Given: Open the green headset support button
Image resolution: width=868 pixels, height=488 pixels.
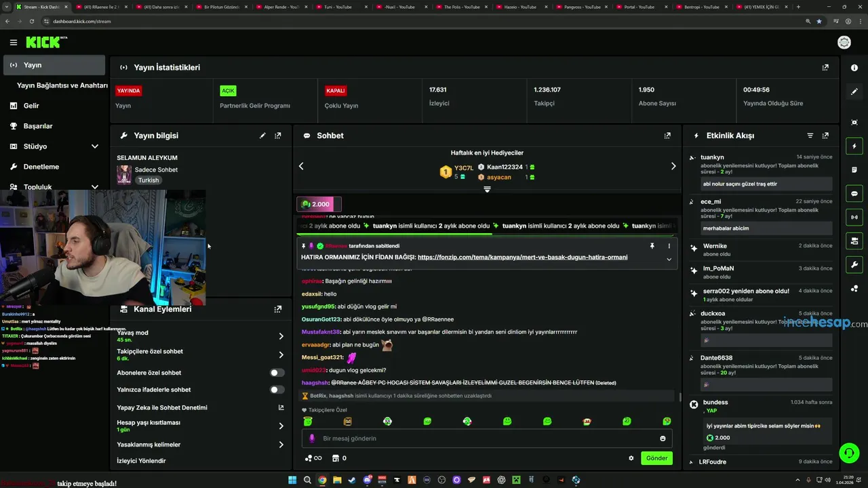Looking at the screenshot, I should (x=848, y=452).
